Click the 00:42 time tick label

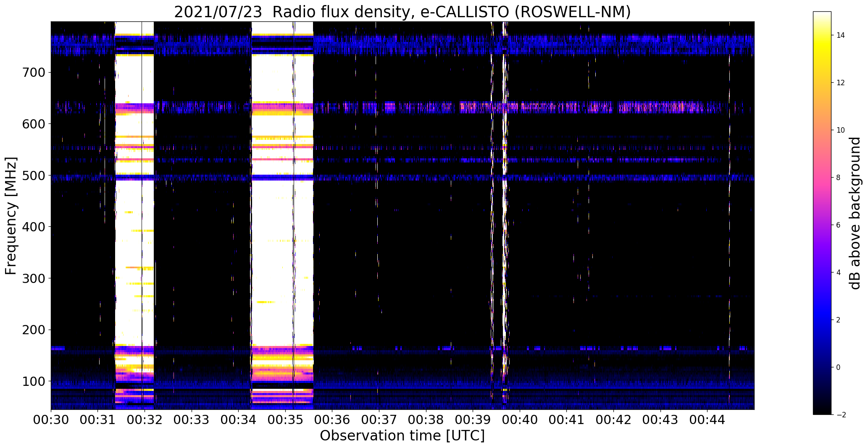[613, 420]
